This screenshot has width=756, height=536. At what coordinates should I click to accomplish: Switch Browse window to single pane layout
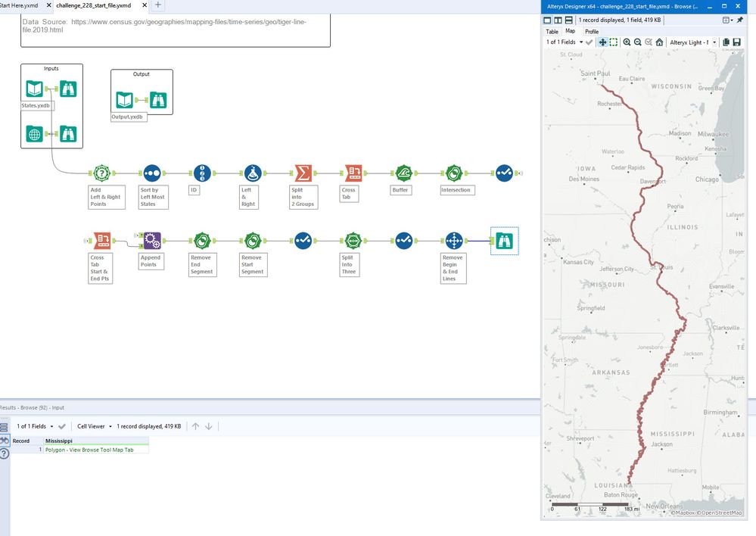(x=547, y=20)
